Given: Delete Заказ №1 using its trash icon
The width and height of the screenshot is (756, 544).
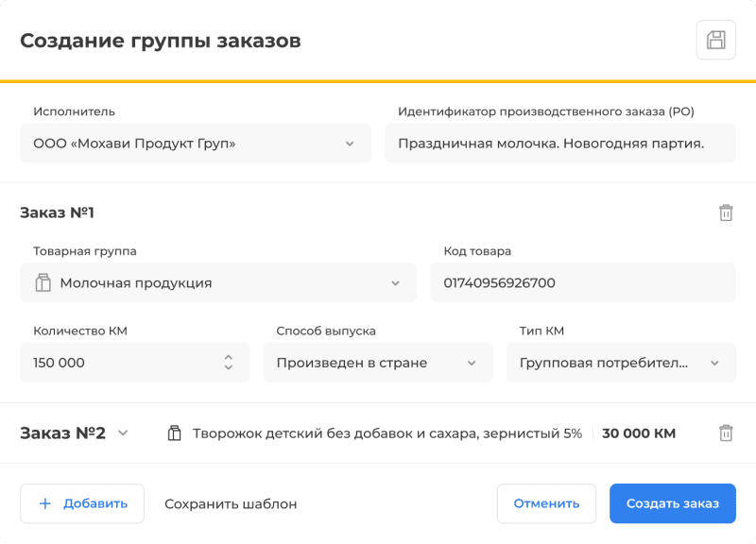Looking at the screenshot, I should point(726,212).
